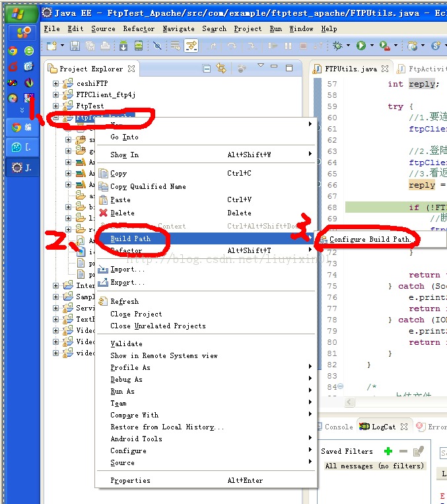Click 'reply;' on editor line 57
The height and width of the screenshot is (504, 447).
424,84
